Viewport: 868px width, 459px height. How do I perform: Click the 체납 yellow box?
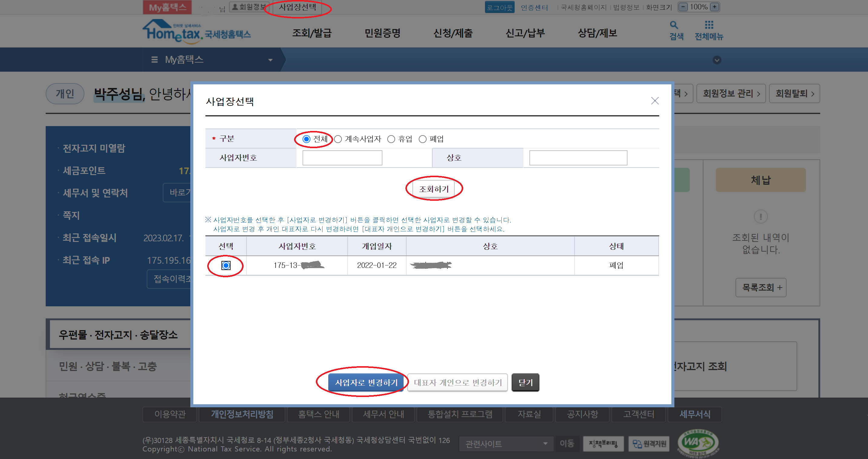[x=761, y=180]
